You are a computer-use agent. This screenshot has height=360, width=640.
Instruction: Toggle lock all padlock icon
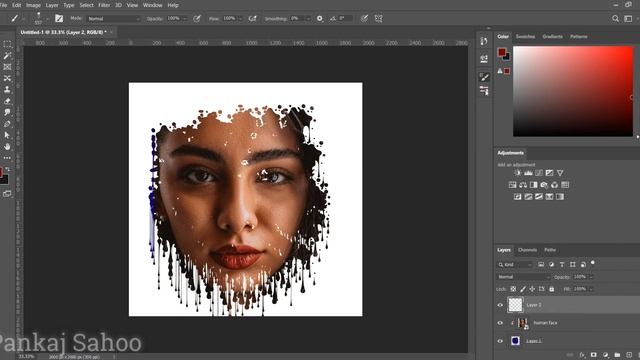pos(551,289)
